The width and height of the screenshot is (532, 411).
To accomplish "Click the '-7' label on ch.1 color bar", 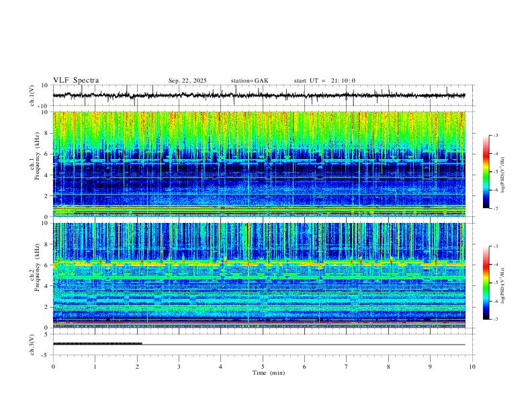I will (x=496, y=208).
